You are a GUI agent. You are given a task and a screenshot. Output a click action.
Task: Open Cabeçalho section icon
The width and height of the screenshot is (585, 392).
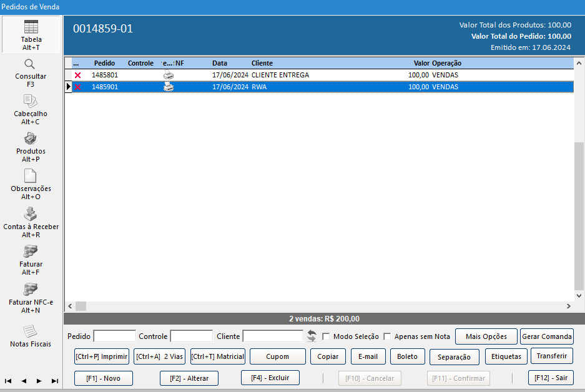pyautogui.click(x=30, y=101)
